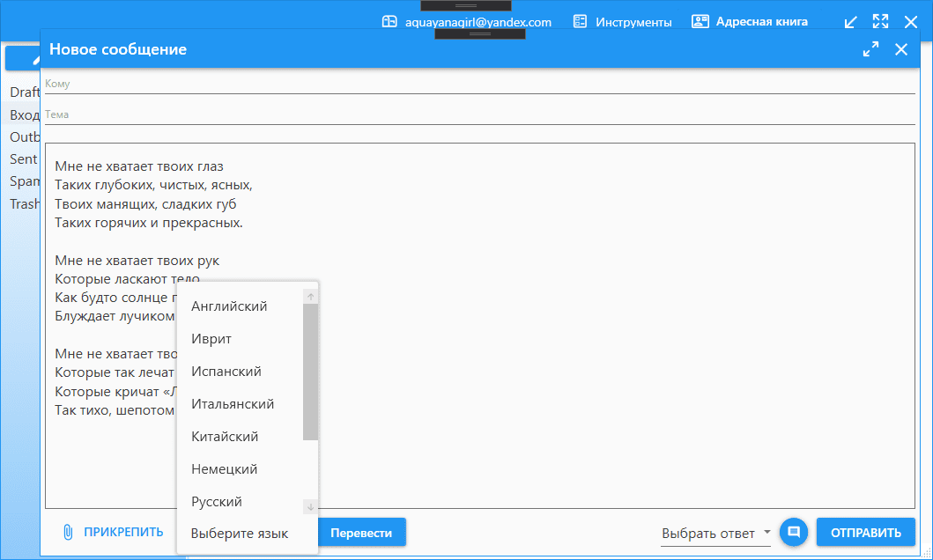Image resolution: width=933 pixels, height=560 pixels.
Task: Click the diagonal arrow shrink window icon
Action: [x=851, y=23]
